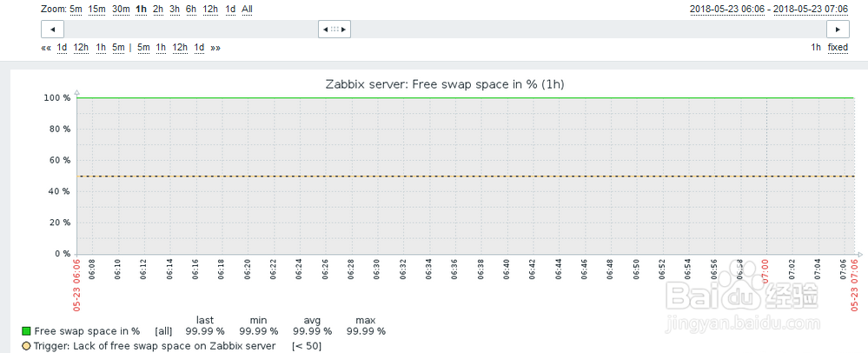Click the yellow trigger circle in the legend

pos(26,346)
